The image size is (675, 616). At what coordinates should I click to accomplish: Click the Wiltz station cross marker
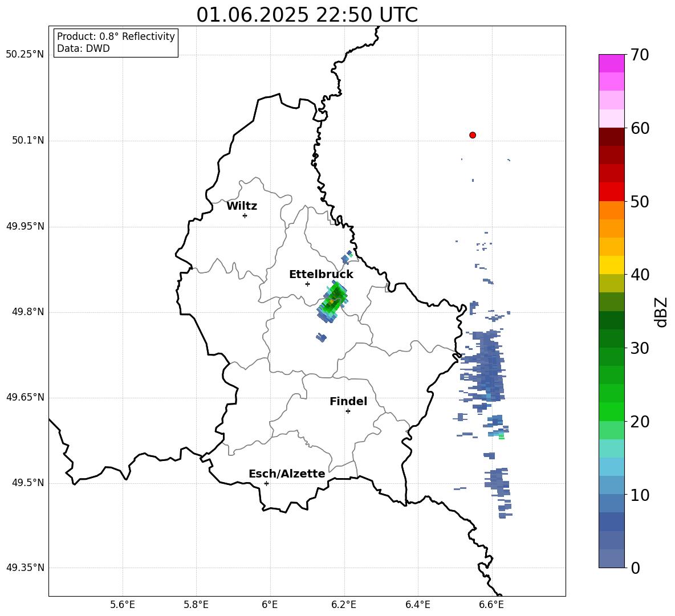click(x=245, y=215)
